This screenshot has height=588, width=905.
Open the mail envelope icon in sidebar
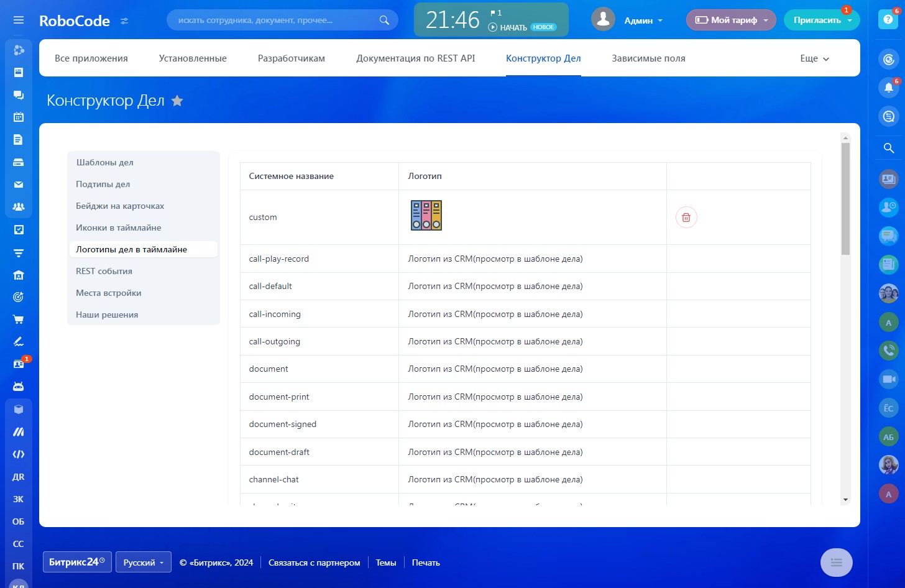pyautogui.click(x=19, y=185)
